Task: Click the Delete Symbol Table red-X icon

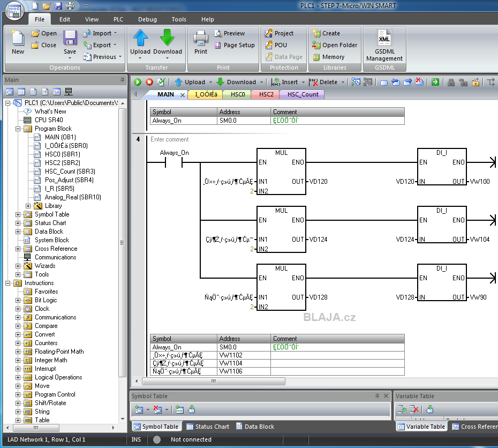Action: tap(157, 409)
